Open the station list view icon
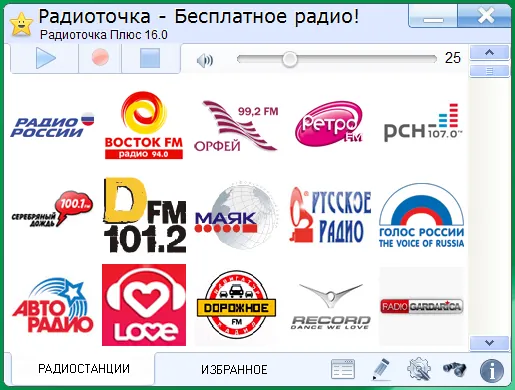 click(x=343, y=369)
